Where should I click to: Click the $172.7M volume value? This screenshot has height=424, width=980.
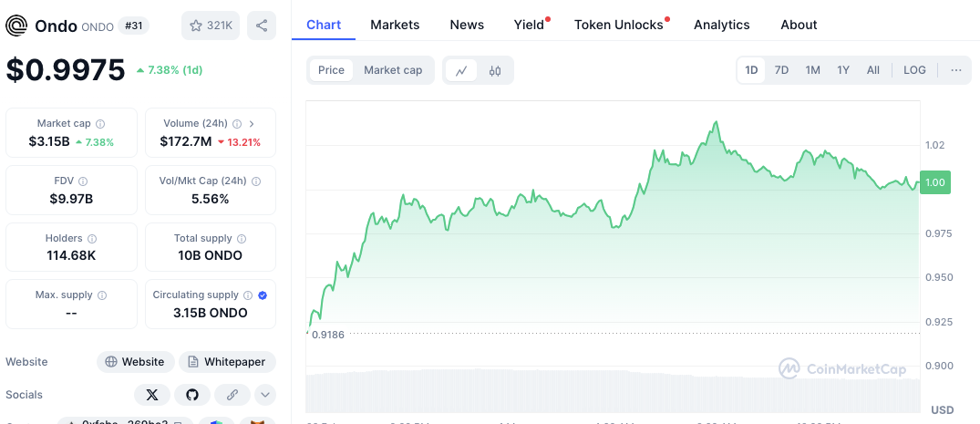[x=186, y=141]
